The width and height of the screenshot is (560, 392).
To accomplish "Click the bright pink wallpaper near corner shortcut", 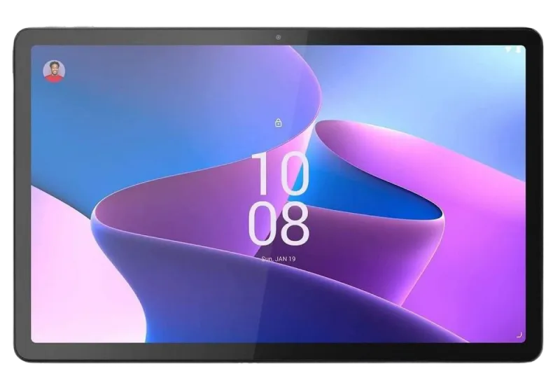I will tap(483, 315).
